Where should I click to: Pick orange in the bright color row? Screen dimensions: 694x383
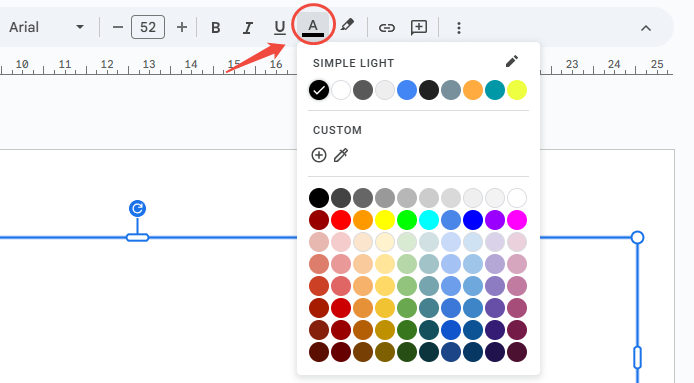point(363,220)
